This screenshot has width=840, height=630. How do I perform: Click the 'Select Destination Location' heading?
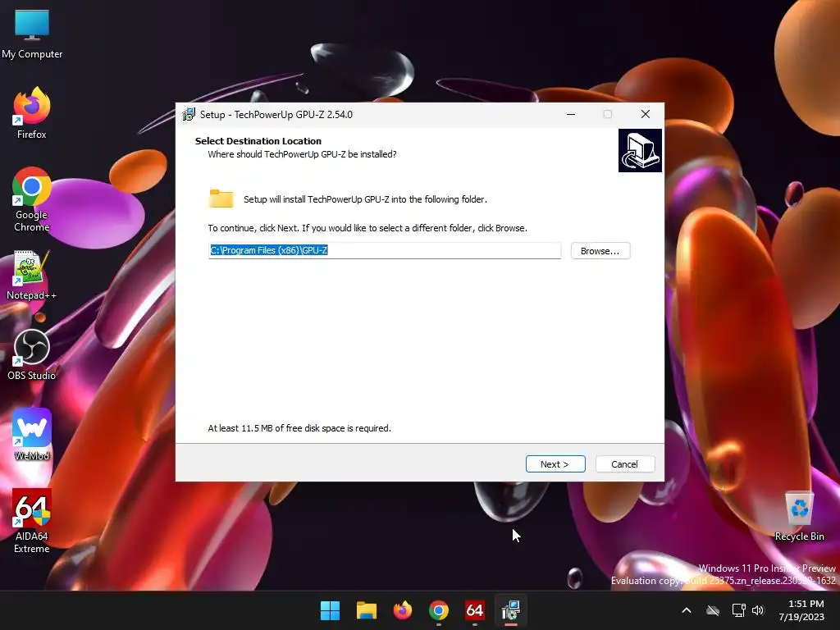[x=258, y=141]
